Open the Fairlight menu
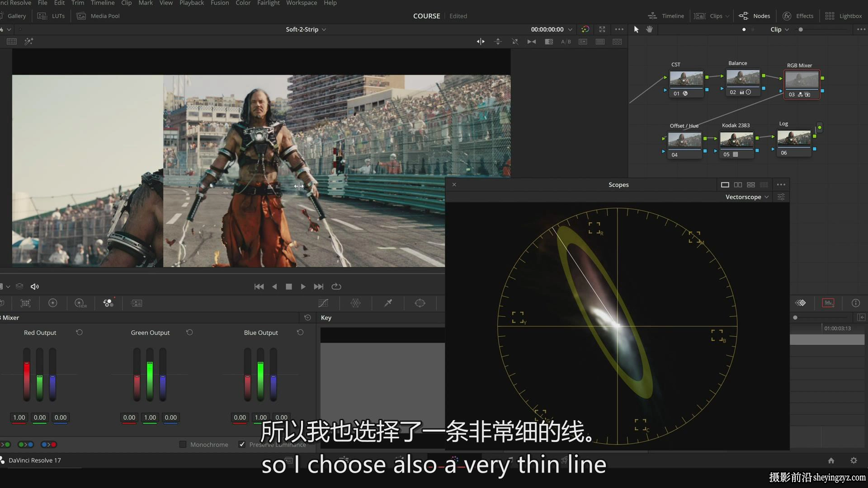This screenshot has width=868, height=488. click(269, 3)
